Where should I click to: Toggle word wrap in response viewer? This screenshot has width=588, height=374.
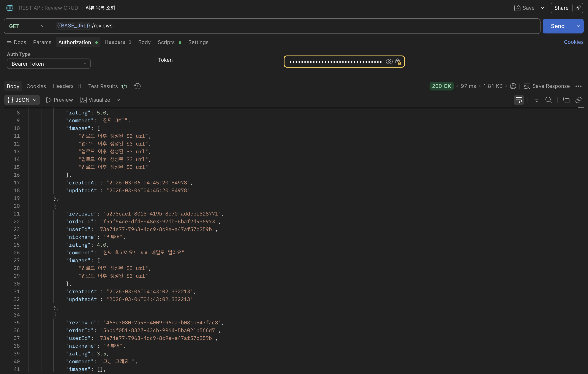click(x=519, y=100)
